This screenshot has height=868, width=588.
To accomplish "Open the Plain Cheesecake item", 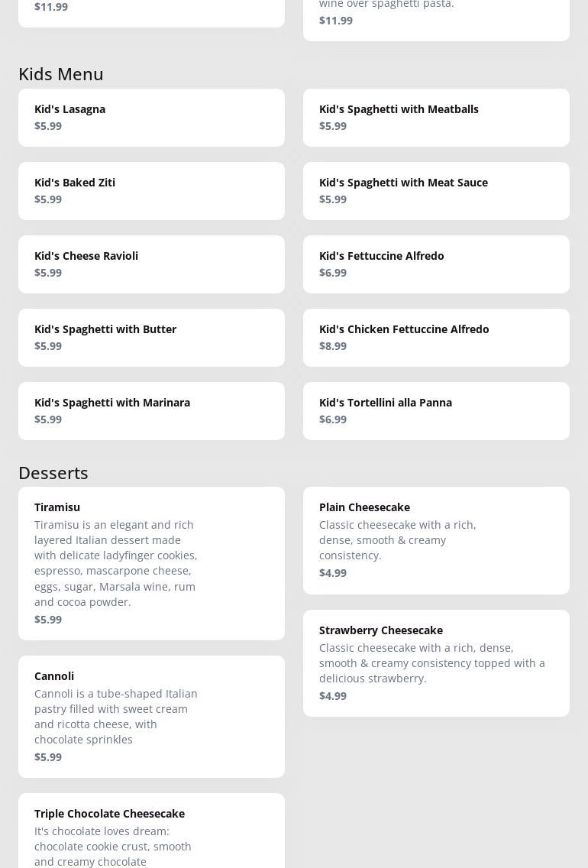I will (x=436, y=540).
